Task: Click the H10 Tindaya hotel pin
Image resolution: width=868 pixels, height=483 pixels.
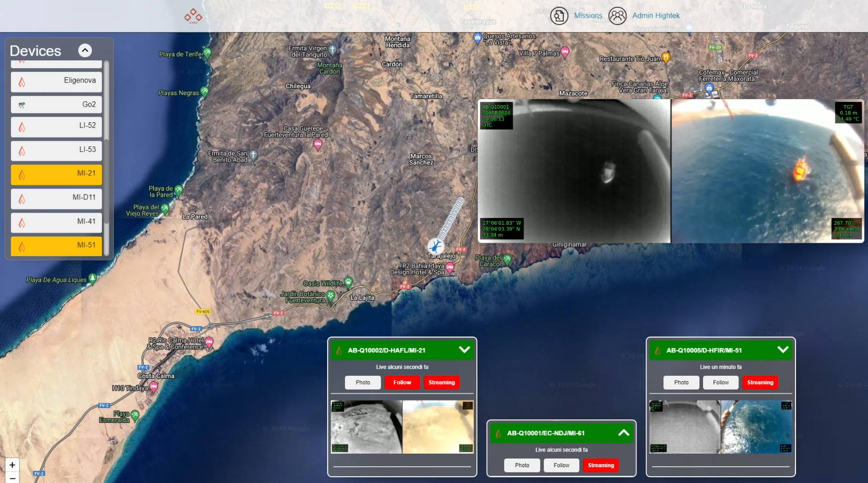Action: (153, 387)
